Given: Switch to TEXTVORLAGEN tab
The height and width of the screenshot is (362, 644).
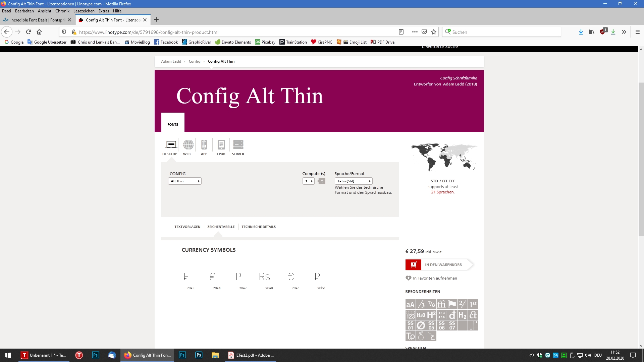Looking at the screenshot, I should [x=187, y=226].
